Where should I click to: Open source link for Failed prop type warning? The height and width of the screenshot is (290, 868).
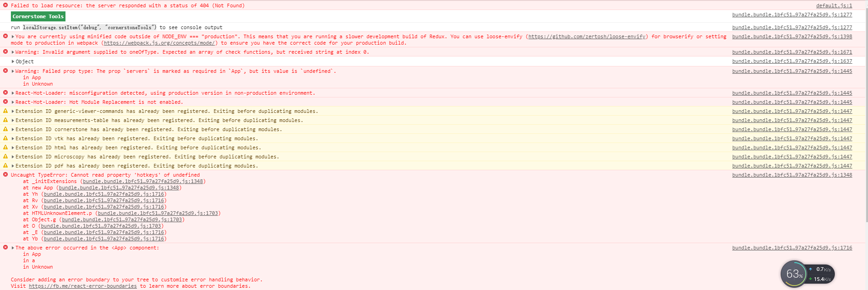(792, 71)
